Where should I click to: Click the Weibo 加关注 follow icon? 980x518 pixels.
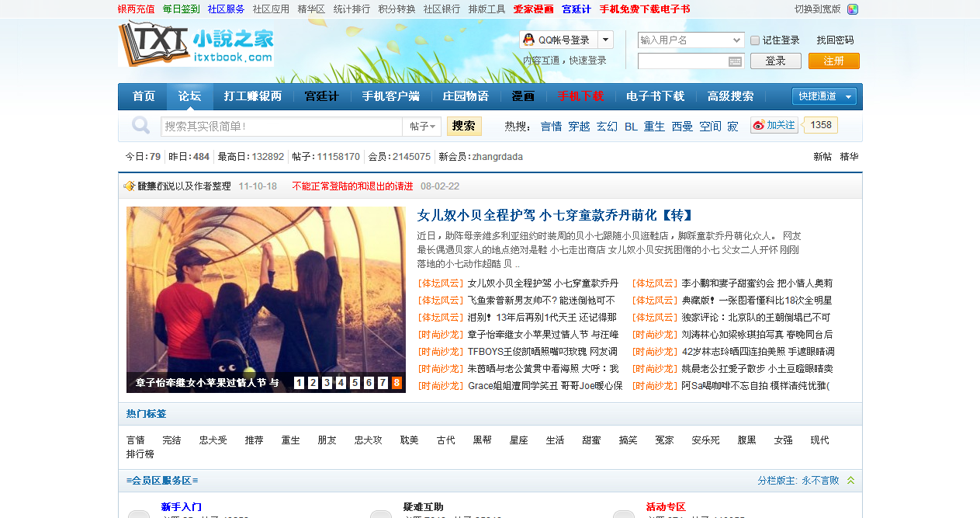click(774, 125)
